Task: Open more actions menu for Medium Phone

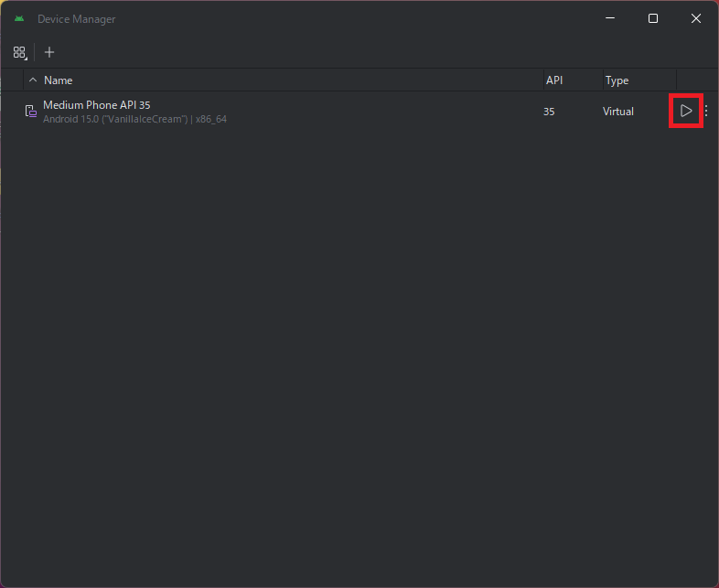Action: click(x=705, y=112)
